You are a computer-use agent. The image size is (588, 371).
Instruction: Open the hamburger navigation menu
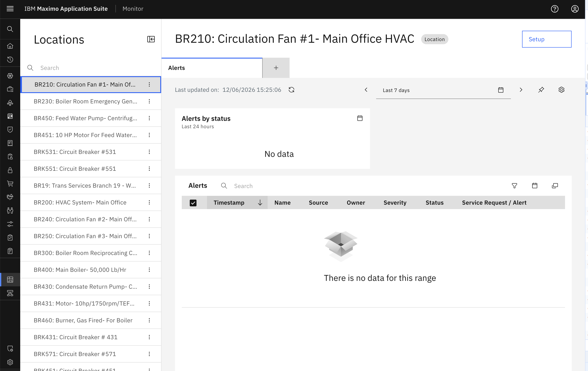[x=10, y=9]
